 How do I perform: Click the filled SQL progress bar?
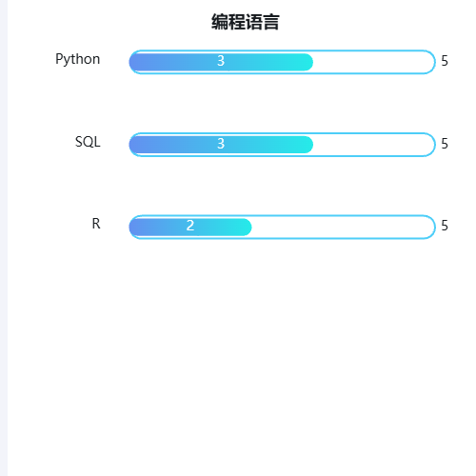click(x=221, y=145)
